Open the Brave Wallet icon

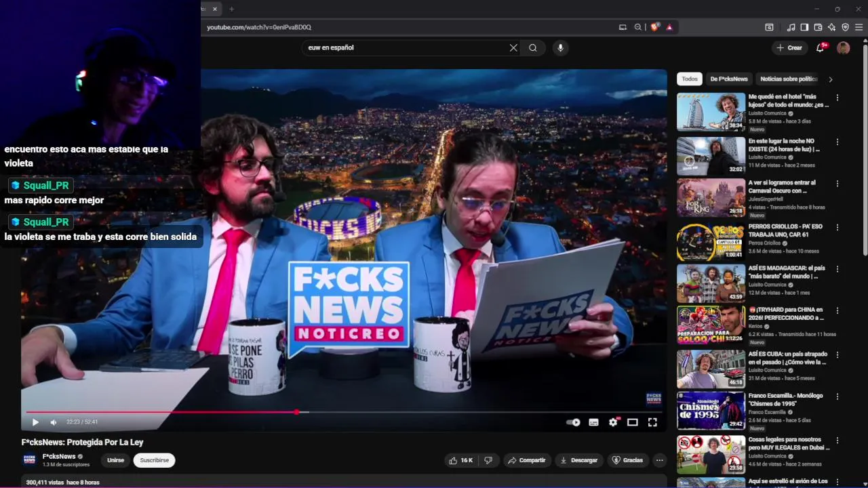tap(818, 27)
